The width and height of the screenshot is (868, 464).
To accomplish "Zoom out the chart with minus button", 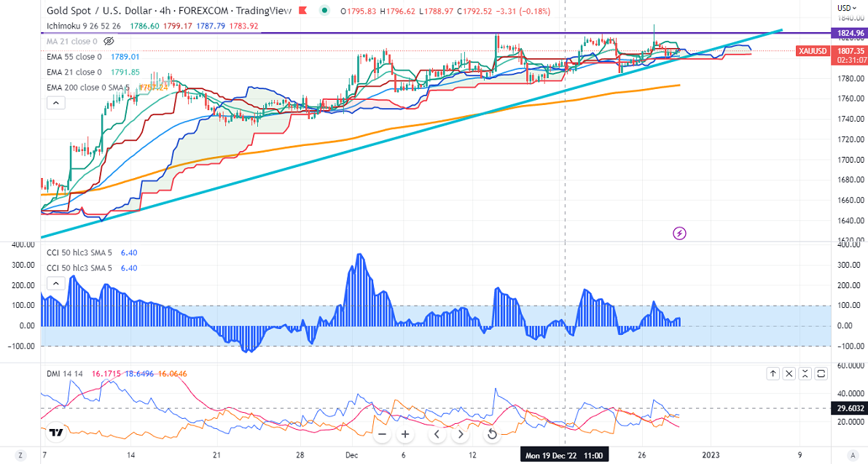I will click(382, 434).
